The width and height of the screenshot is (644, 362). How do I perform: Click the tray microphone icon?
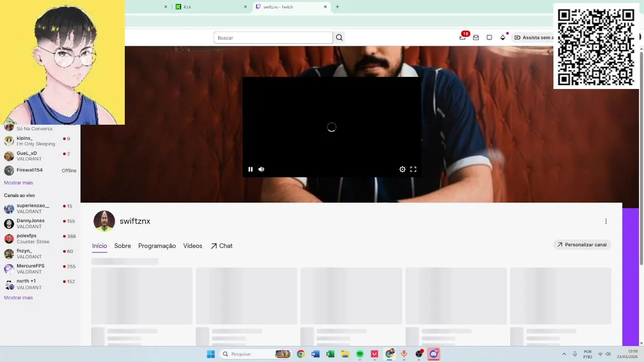(575, 354)
